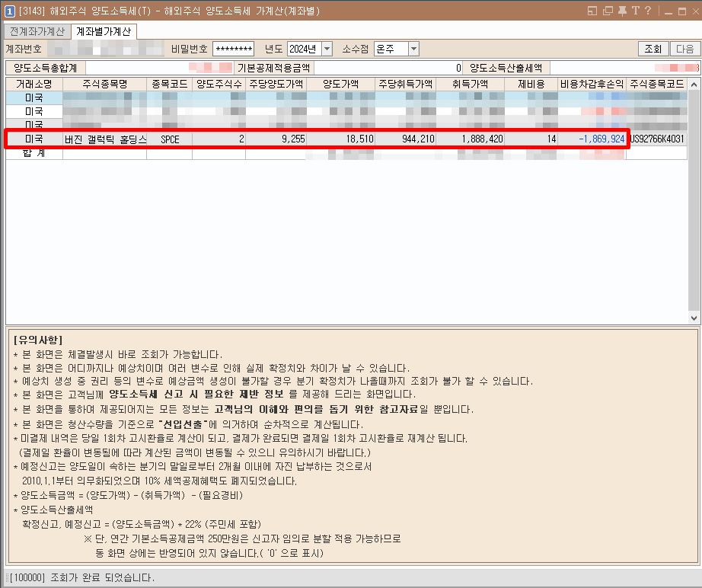Click the scrollbar down arrow icon

[694, 319]
